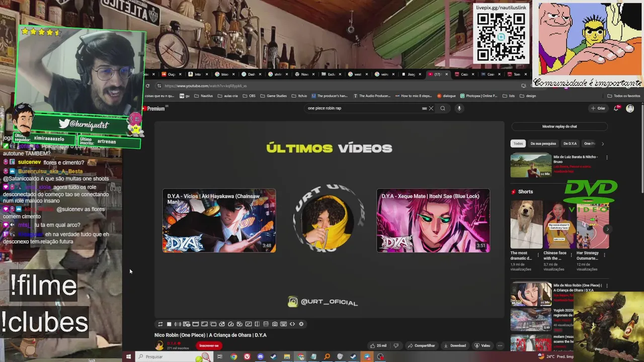Open the on-screen keyboard icon in search box
Image resolution: width=644 pixels, height=362 pixels.
click(424, 108)
